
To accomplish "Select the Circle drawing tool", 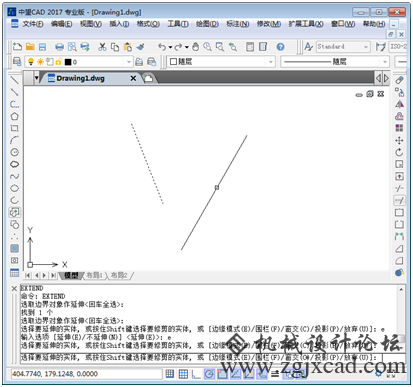I will [x=14, y=152].
